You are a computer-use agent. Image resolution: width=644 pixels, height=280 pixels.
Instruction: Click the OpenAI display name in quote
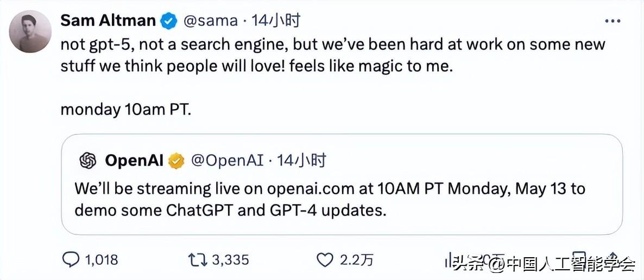coord(134,160)
